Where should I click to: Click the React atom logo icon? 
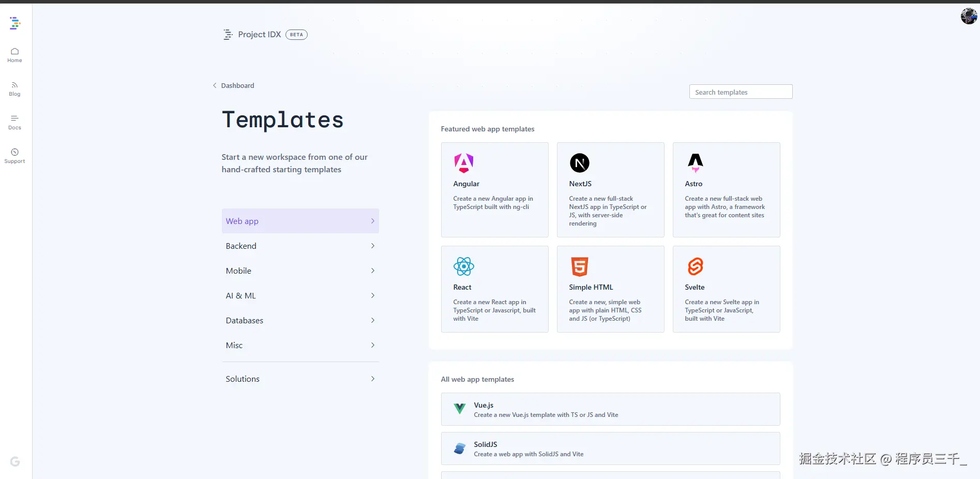tap(464, 266)
